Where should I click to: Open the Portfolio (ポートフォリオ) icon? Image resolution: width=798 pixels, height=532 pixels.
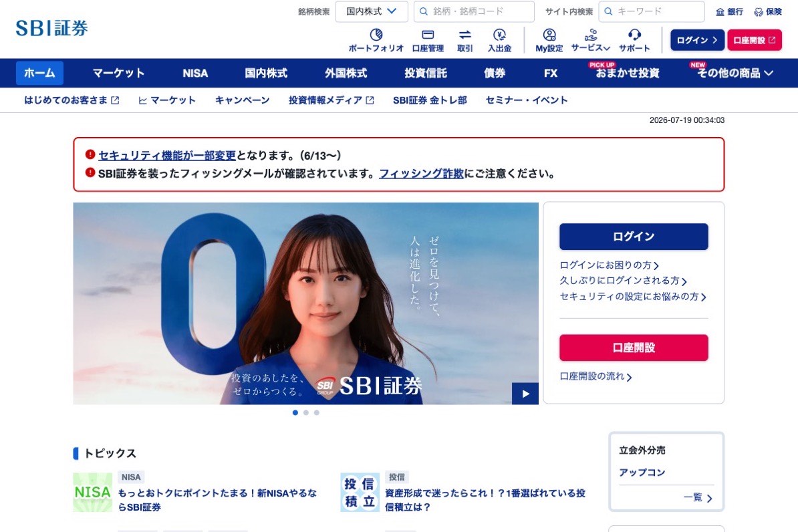pyautogui.click(x=376, y=40)
